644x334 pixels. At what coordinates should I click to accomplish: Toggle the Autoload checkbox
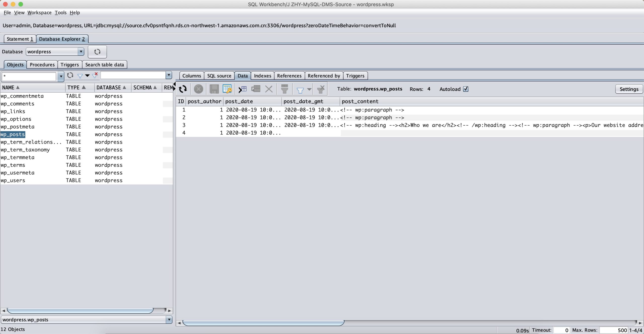(466, 89)
